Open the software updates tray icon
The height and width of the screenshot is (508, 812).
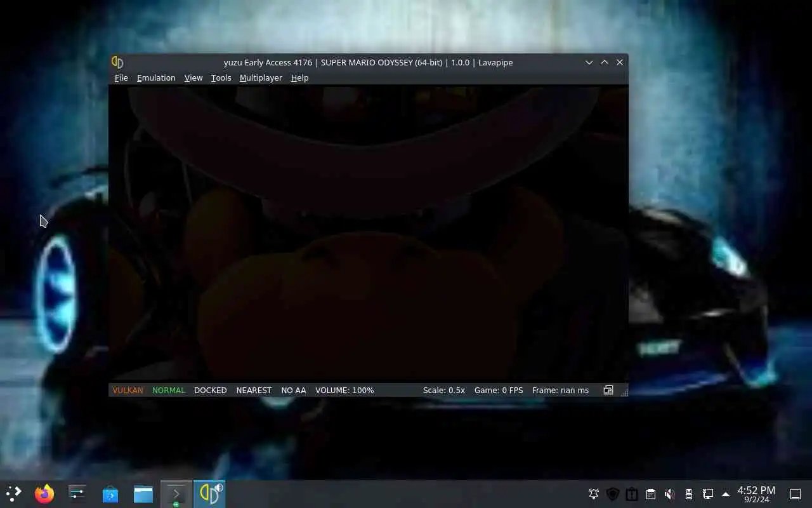tap(632, 494)
